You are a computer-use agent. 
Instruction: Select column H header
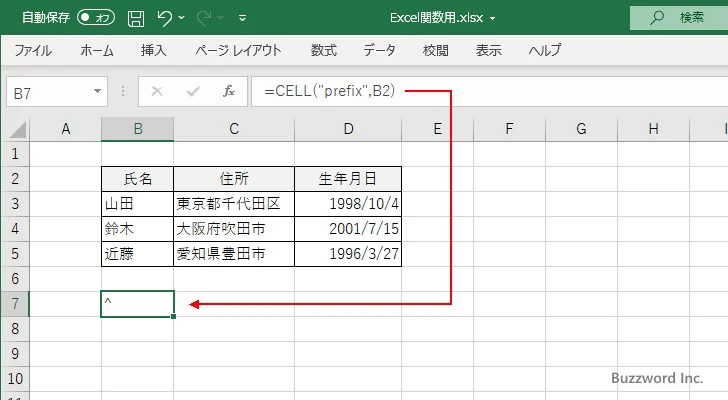coord(653,129)
